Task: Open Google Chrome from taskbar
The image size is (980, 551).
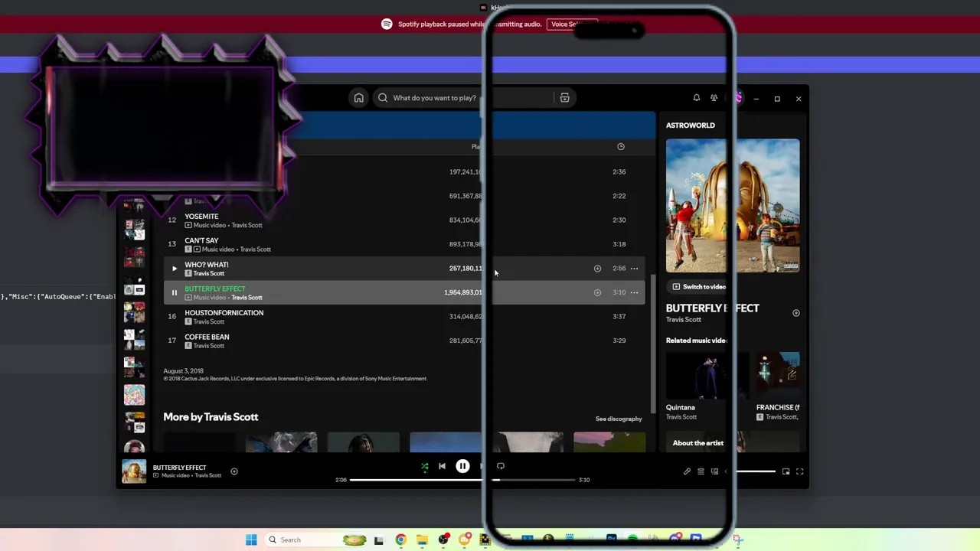Action: tap(400, 540)
